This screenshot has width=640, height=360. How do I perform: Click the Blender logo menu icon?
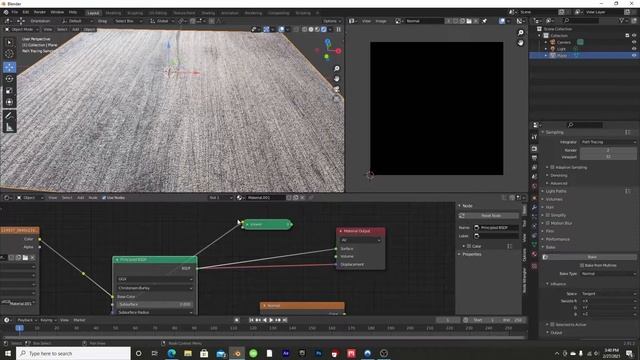5,12
